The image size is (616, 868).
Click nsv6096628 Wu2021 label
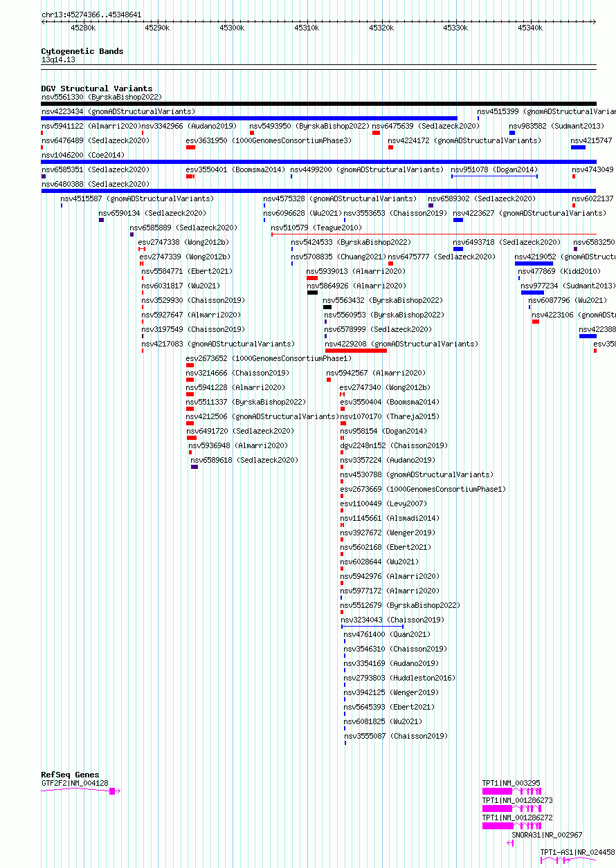pyautogui.click(x=302, y=213)
